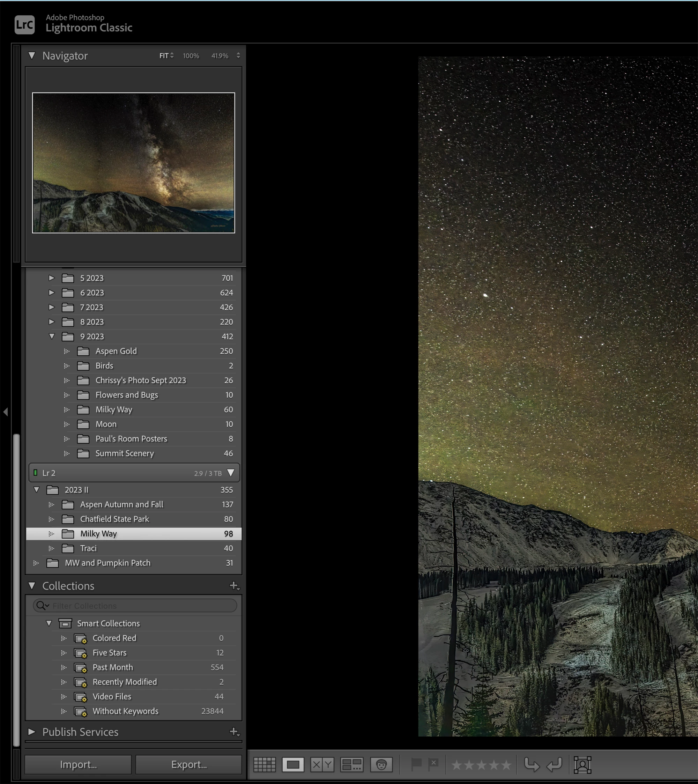
Task: Open the Five Stars smart collection
Action: coord(109,652)
